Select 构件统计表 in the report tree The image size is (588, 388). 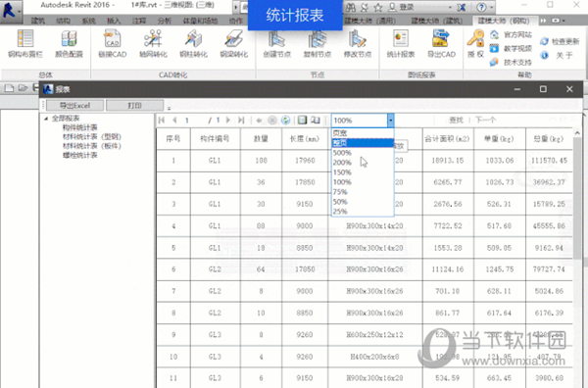[80, 127]
